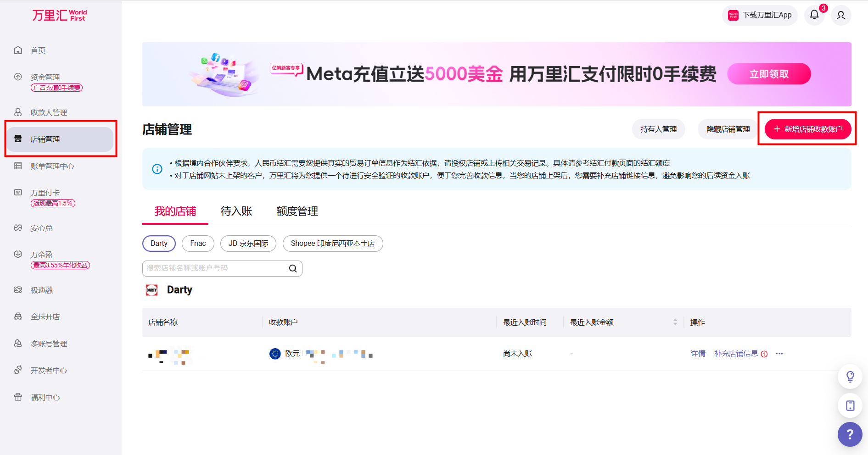Open the 详情 link for the store
The height and width of the screenshot is (455, 868).
[698, 354]
